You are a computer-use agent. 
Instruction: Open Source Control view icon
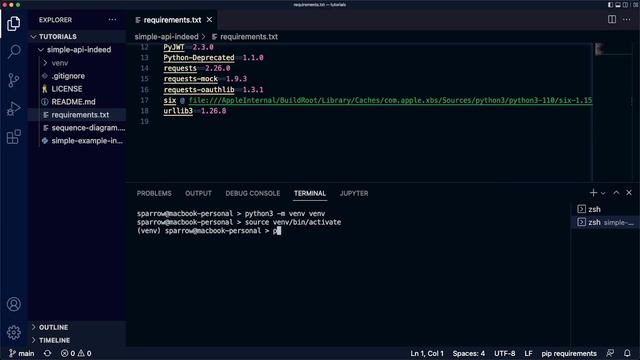(x=13, y=80)
